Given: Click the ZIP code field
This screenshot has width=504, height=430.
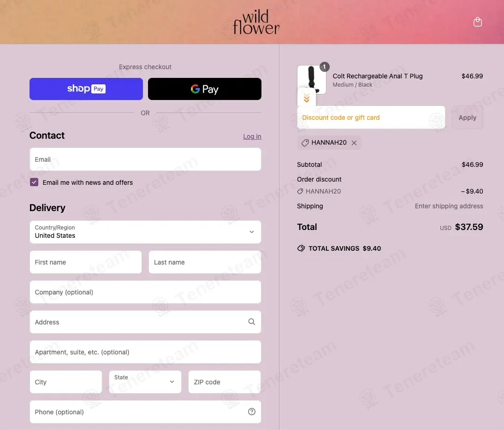Looking at the screenshot, I should [x=225, y=382].
